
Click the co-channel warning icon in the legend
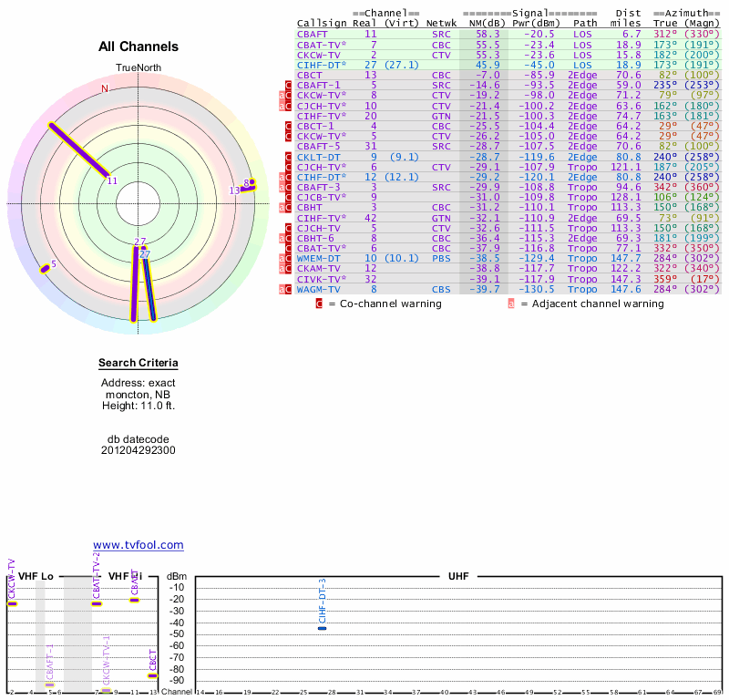pos(319,304)
